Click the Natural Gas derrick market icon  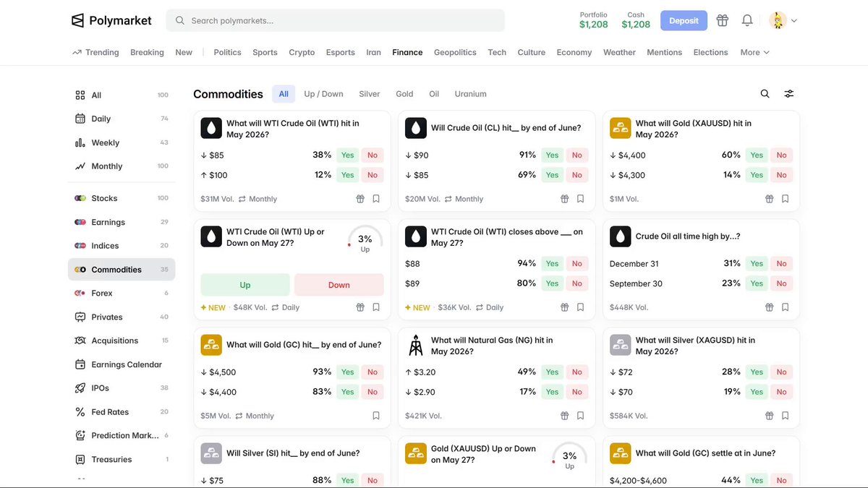[x=415, y=345]
